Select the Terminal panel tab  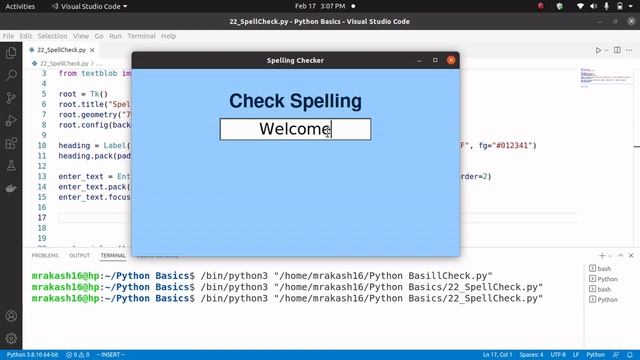(113, 256)
